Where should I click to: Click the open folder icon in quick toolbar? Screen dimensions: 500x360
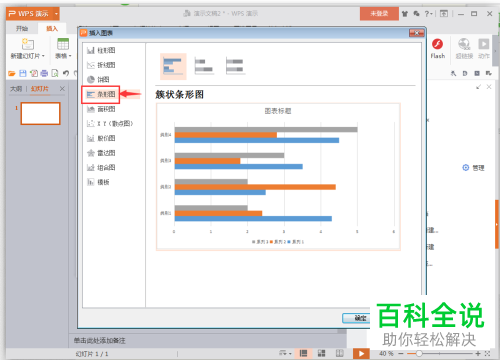tap(12, 73)
